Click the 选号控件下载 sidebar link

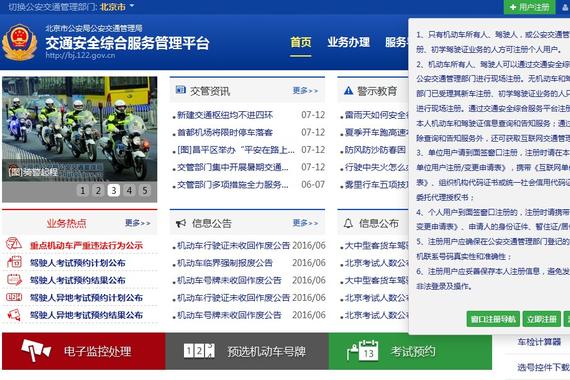point(543,367)
